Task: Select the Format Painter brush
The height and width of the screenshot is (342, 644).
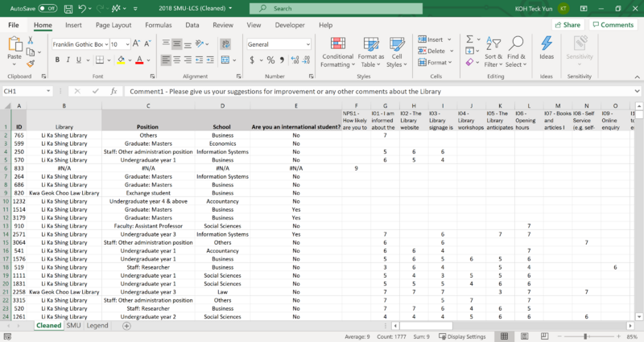Action: pyautogui.click(x=31, y=64)
